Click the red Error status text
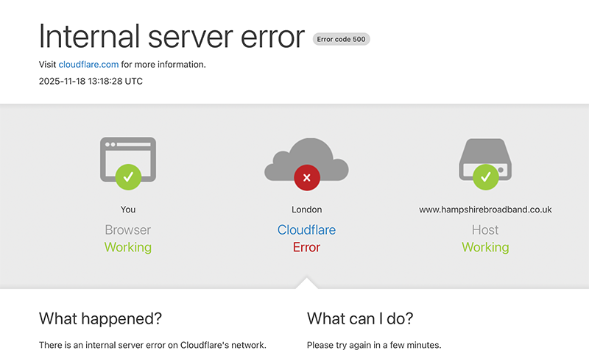Image resolution: width=589 pixels, height=364 pixels. click(x=306, y=247)
